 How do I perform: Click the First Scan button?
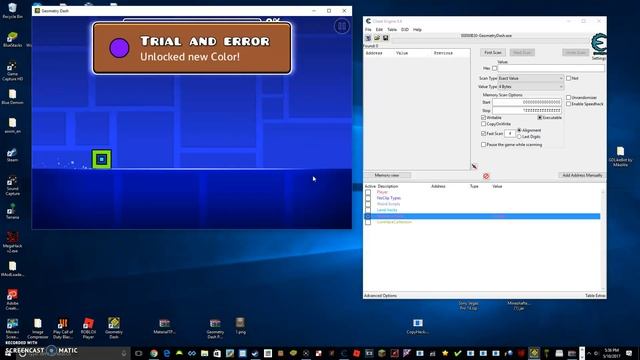coord(493,53)
